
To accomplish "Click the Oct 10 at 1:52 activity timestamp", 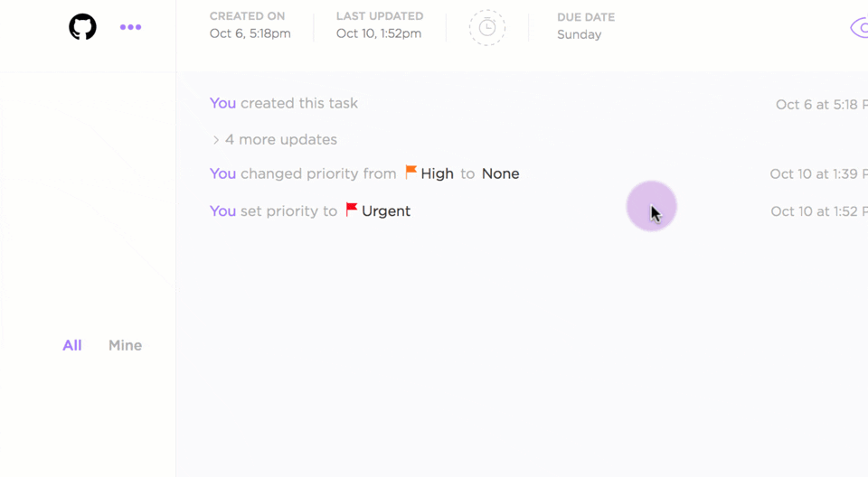I will [817, 211].
